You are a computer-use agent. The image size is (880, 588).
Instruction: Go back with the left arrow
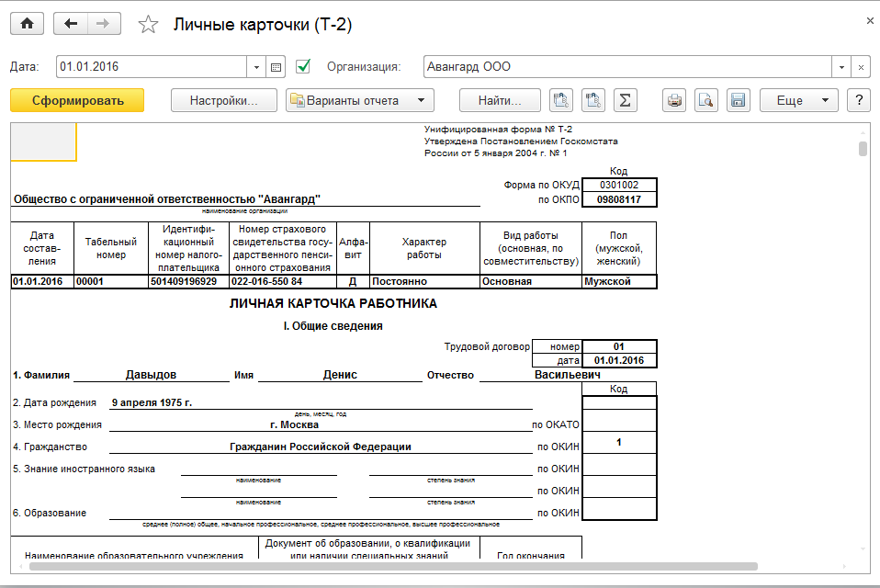point(72,25)
